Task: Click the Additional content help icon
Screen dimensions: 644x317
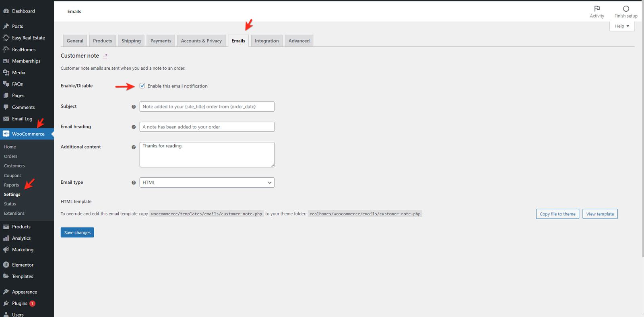Action: [134, 147]
